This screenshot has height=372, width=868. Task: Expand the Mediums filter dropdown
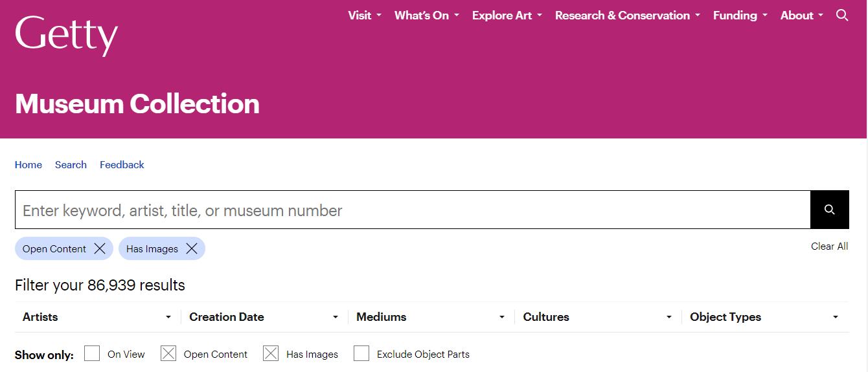point(430,317)
